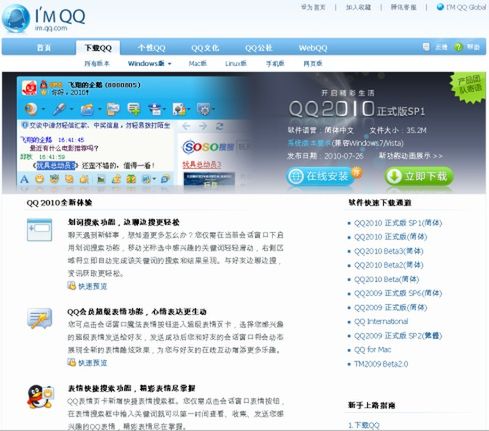Select the Mac版 sub-menu item
Image resolution: width=489 pixels, height=431 pixels.
coord(198,63)
